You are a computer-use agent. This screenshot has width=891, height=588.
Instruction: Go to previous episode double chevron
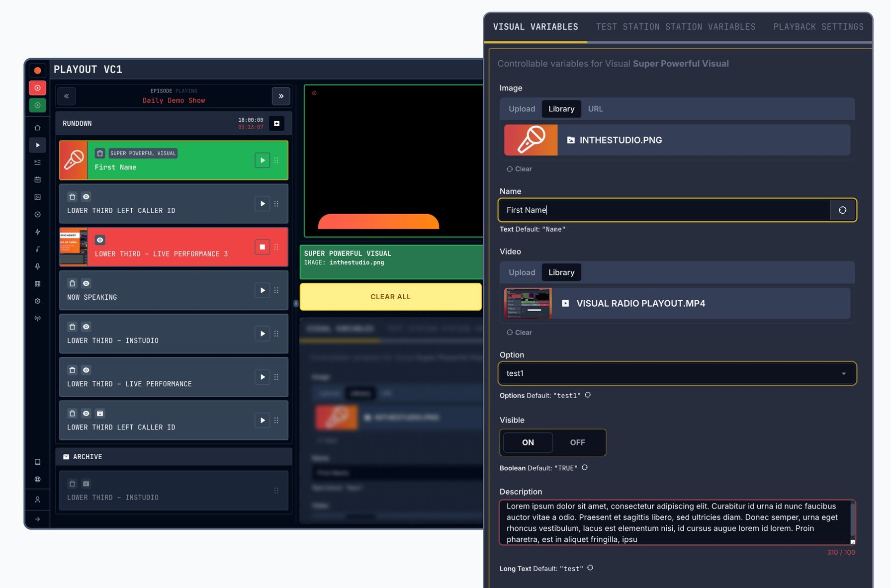(x=67, y=96)
